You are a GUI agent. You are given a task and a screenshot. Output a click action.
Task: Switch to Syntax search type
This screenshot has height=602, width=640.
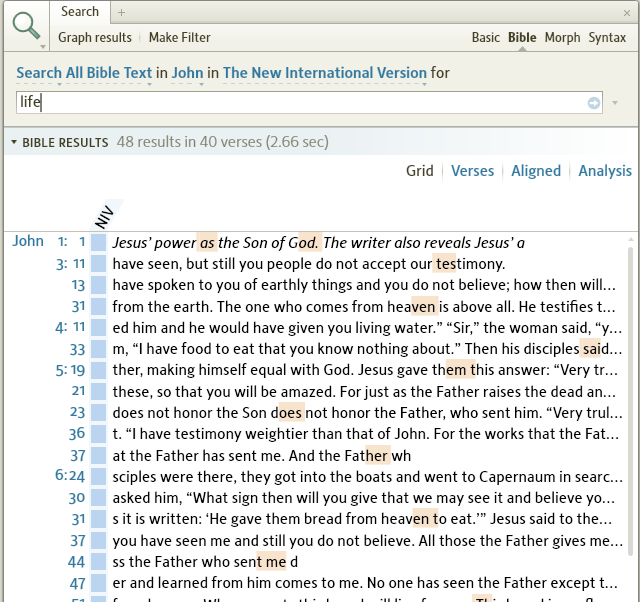607,37
